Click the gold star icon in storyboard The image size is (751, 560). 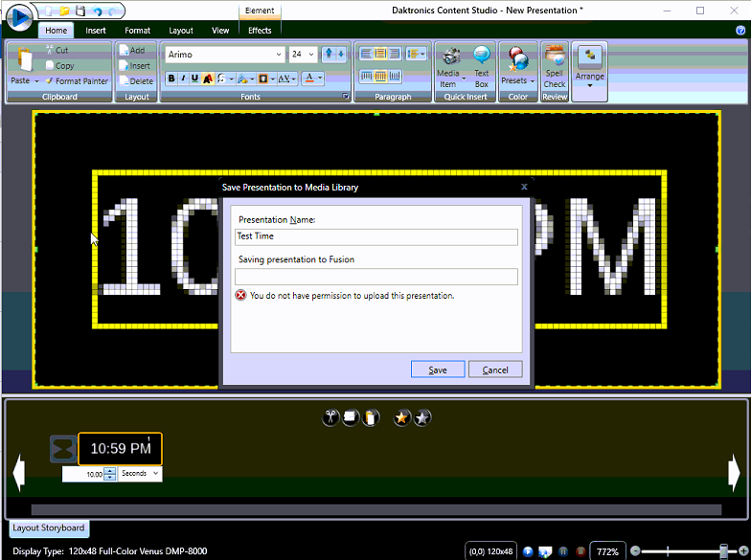(402, 417)
